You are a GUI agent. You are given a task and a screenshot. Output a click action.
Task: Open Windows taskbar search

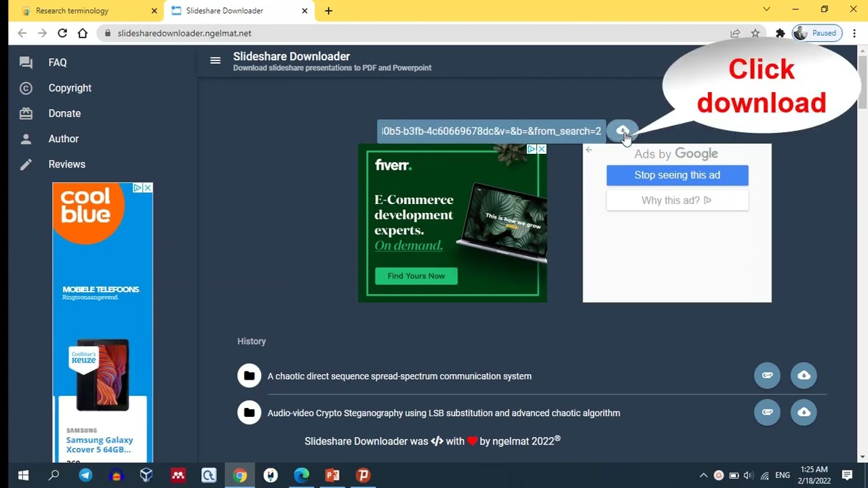(x=54, y=475)
